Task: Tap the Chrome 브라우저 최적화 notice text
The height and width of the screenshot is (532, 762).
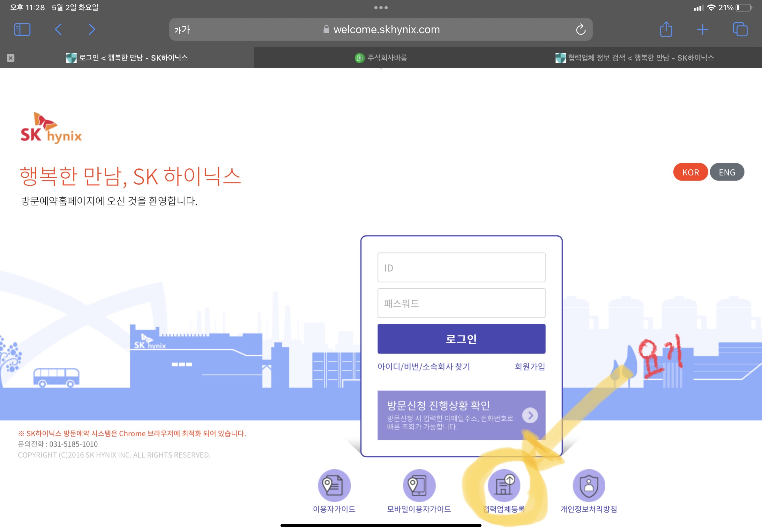Action: click(132, 433)
